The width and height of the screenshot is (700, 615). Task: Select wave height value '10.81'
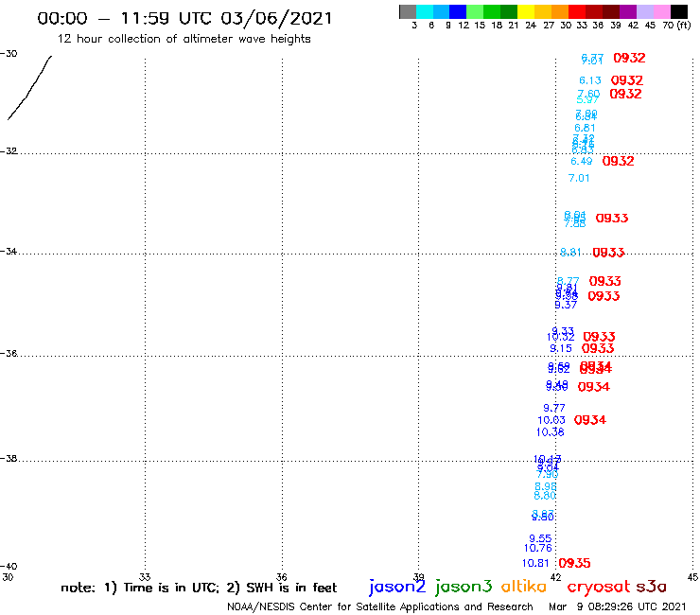click(x=535, y=563)
